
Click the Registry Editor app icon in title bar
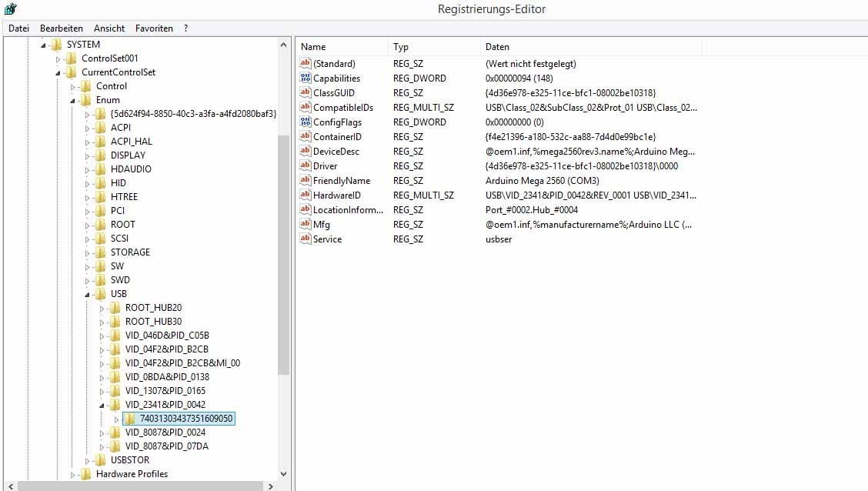10,9
